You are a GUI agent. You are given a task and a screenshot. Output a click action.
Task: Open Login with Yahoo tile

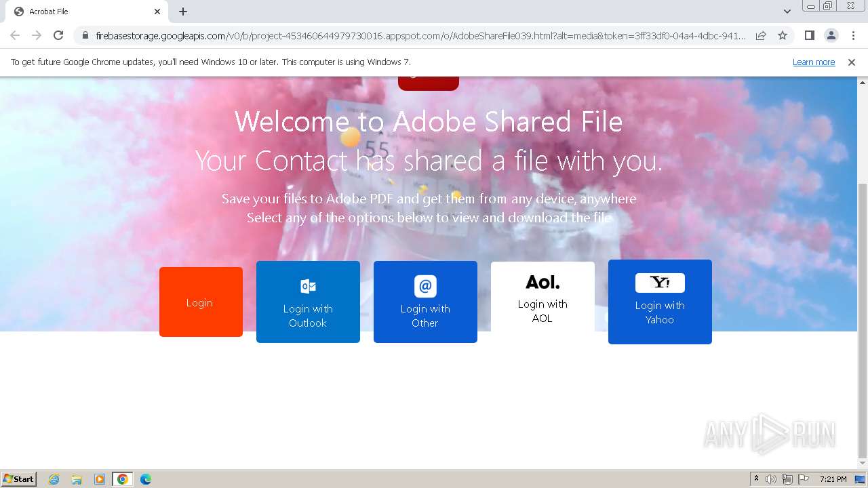pyautogui.click(x=660, y=302)
